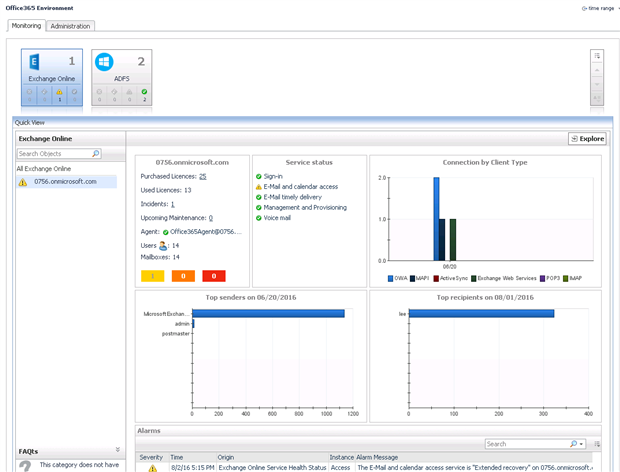Image resolution: width=620 pixels, height=472 pixels.
Task: Click the alarm row warning severity icon
Action: [153, 468]
